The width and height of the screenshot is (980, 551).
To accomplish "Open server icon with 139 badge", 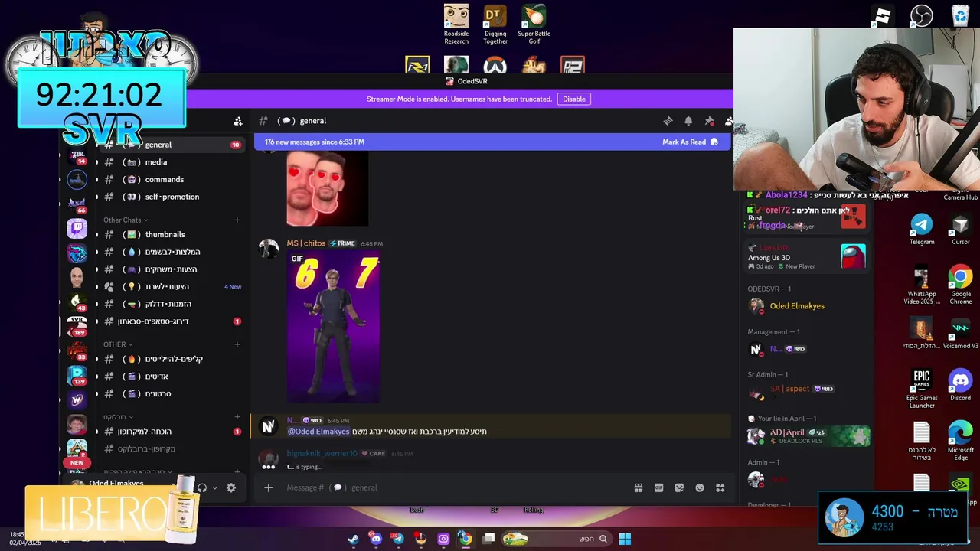I will pos(77,375).
